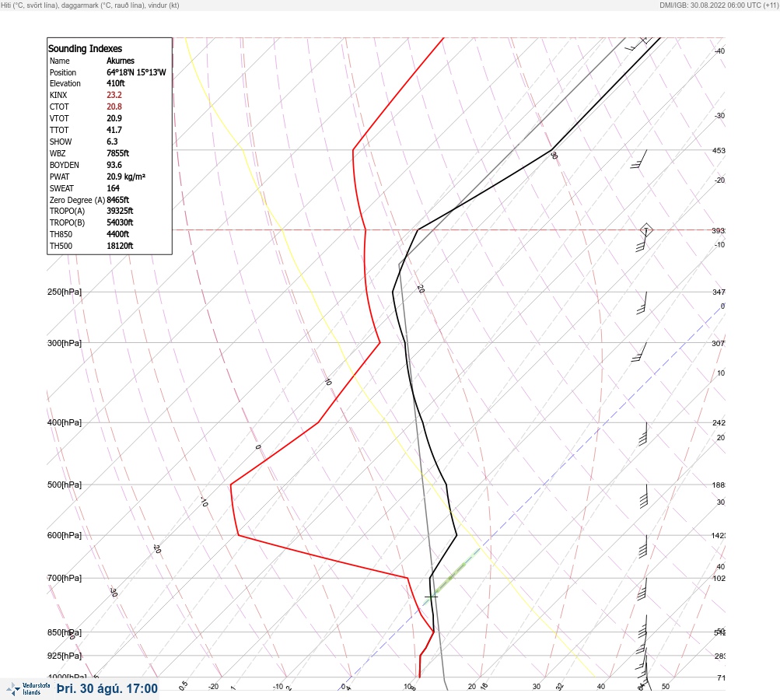Click the TH500 value '18120ft'
780x700 pixels.
(120, 246)
